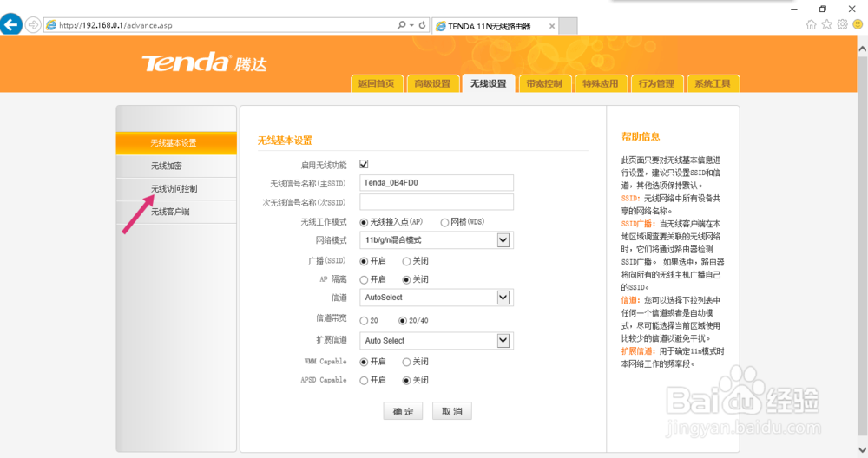868x458 pixels.
Task: Click the browser forward arrow button
Action: pos(33,25)
